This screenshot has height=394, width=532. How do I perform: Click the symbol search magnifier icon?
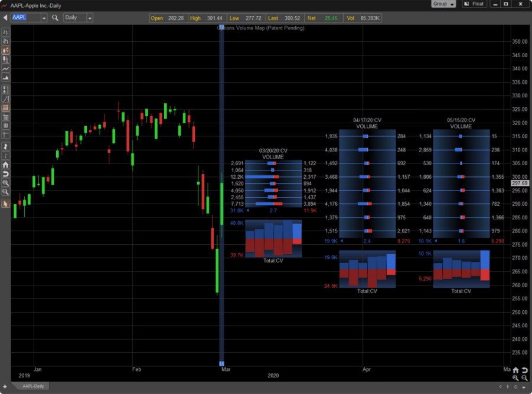click(x=55, y=18)
